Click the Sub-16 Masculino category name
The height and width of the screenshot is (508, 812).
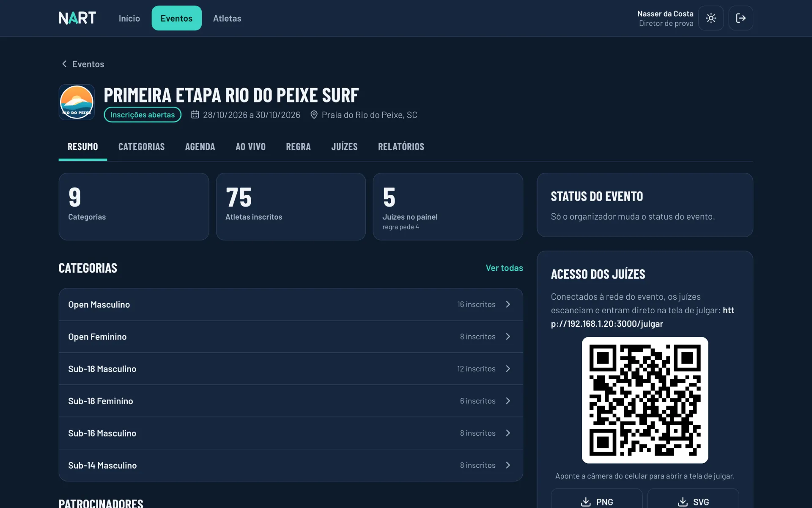[102, 433]
